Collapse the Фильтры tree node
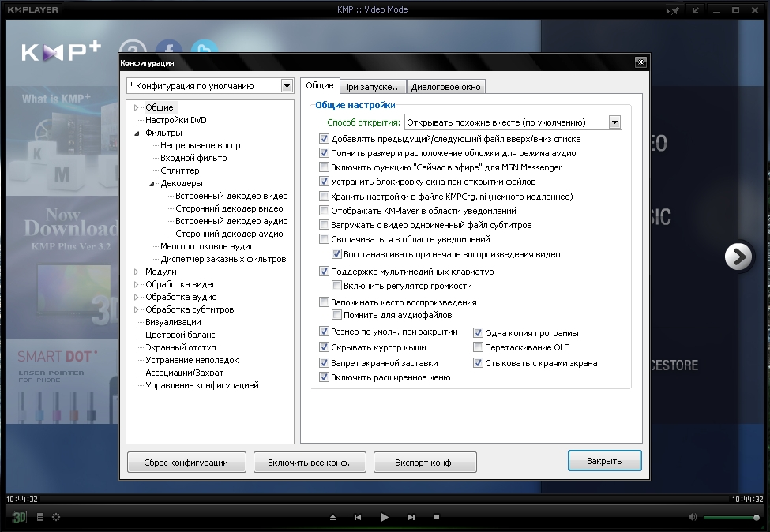The width and height of the screenshot is (770, 532). (x=137, y=133)
